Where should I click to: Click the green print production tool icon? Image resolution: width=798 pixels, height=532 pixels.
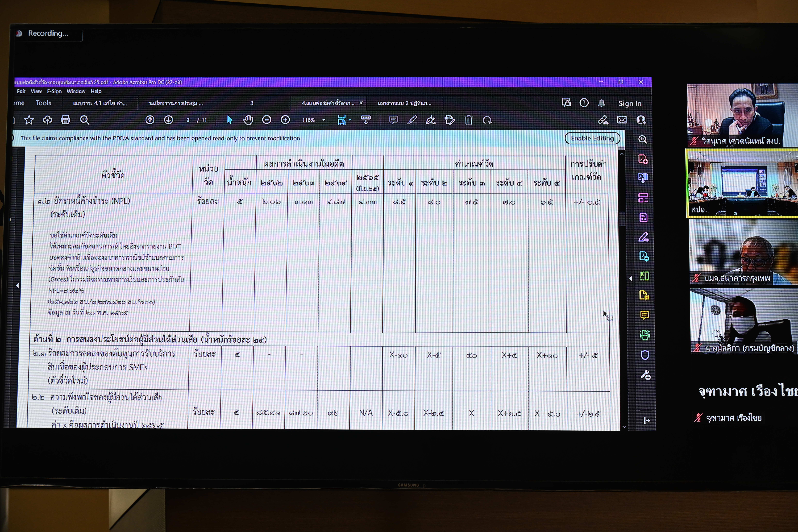pos(645,335)
